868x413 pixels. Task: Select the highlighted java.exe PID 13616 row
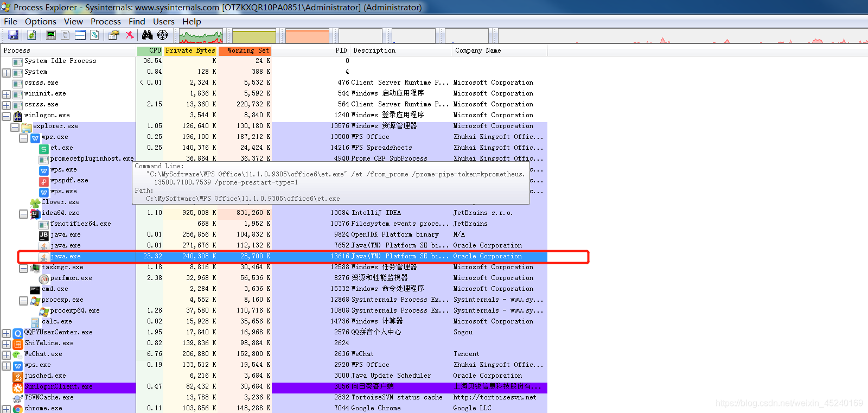tap(274, 256)
